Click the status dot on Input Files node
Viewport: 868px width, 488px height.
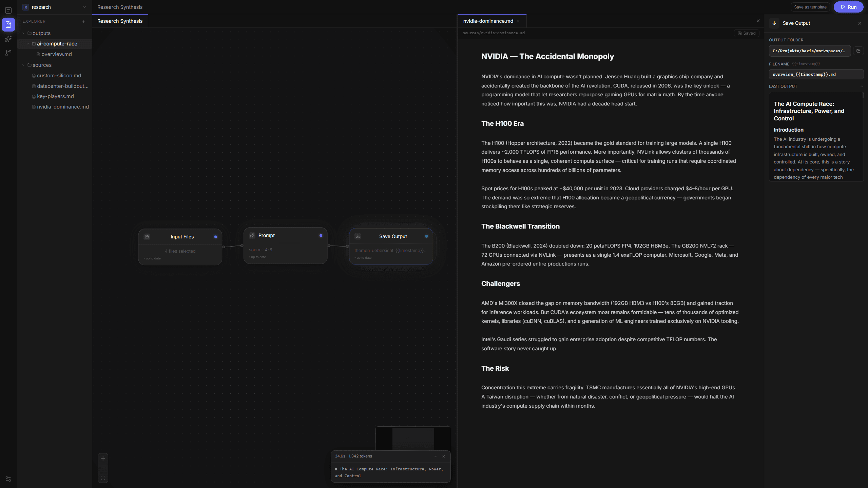pyautogui.click(x=215, y=237)
